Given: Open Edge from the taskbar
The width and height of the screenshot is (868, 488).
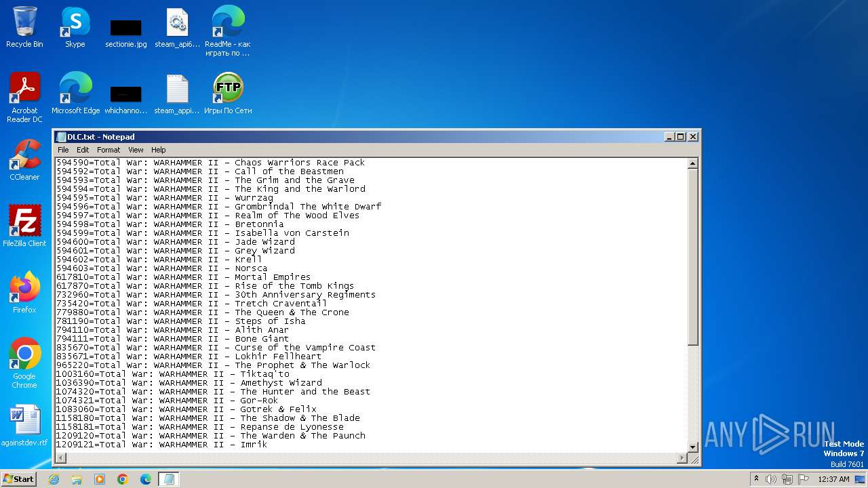Looking at the screenshot, I should 146,479.
